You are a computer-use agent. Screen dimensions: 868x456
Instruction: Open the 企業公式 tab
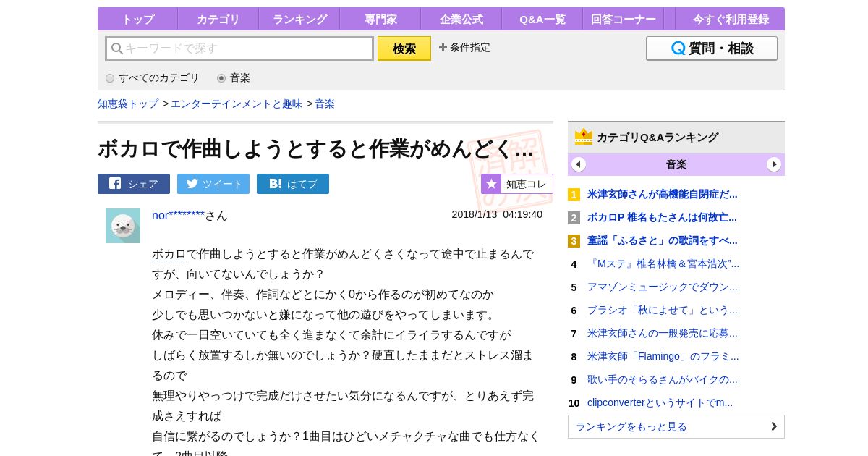click(461, 20)
